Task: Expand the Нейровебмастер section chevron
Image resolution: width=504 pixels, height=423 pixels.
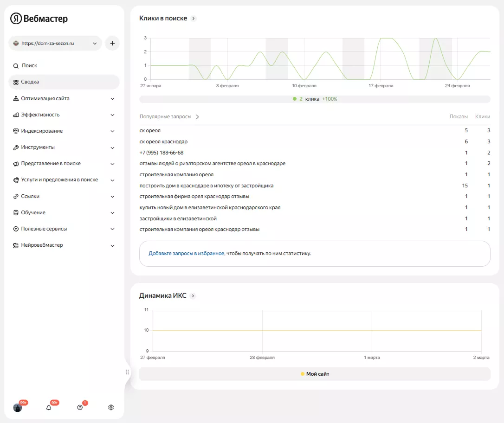Action: [112, 245]
